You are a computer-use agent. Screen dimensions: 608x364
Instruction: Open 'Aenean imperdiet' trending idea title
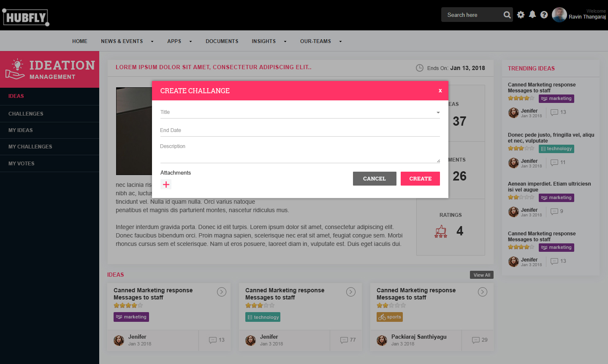(x=549, y=187)
